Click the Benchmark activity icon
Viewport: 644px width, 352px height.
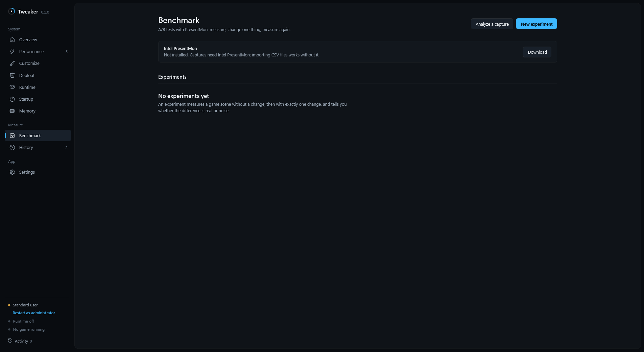point(12,135)
